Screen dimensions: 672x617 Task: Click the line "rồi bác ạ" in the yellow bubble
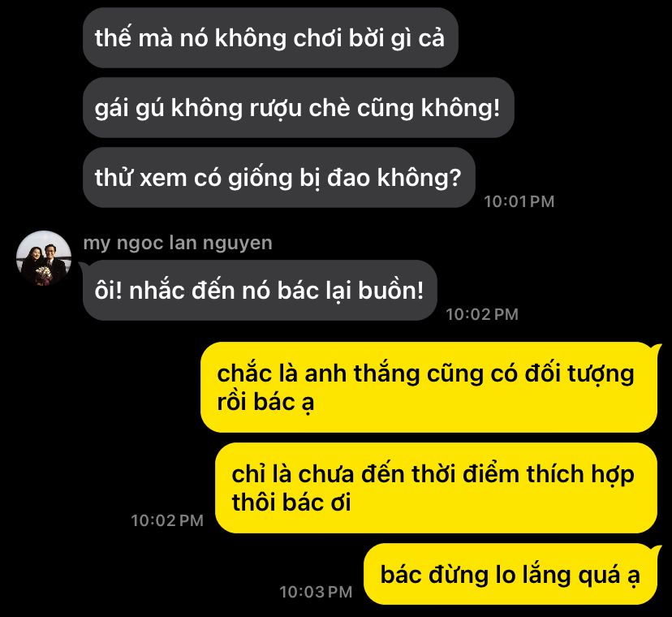tap(265, 403)
